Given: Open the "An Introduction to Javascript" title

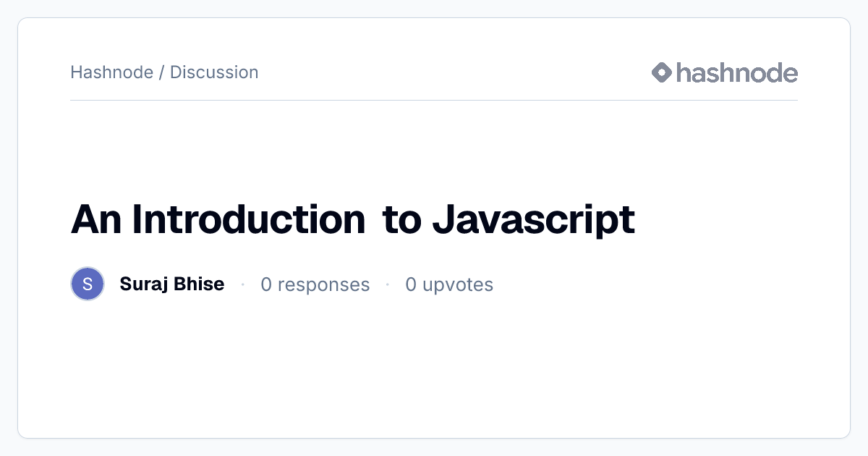Looking at the screenshot, I should (353, 219).
